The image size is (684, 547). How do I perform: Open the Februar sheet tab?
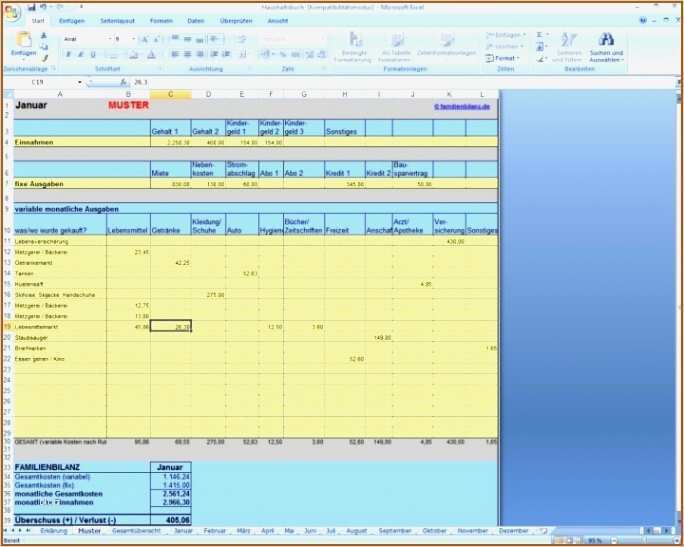[215, 531]
